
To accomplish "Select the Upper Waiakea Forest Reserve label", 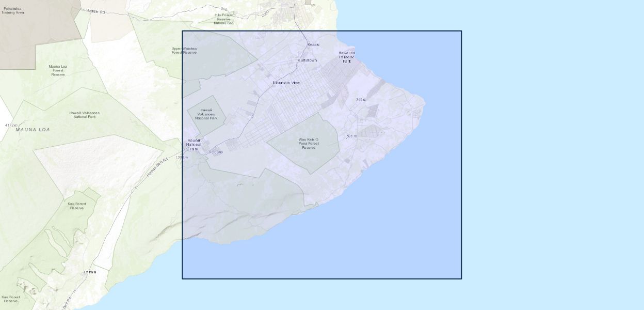I will 184,51.
